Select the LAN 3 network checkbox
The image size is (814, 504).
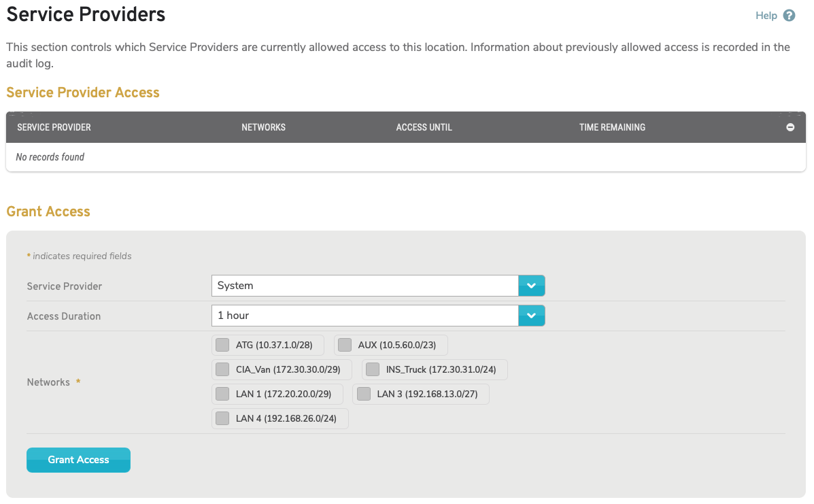coord(363,394)
